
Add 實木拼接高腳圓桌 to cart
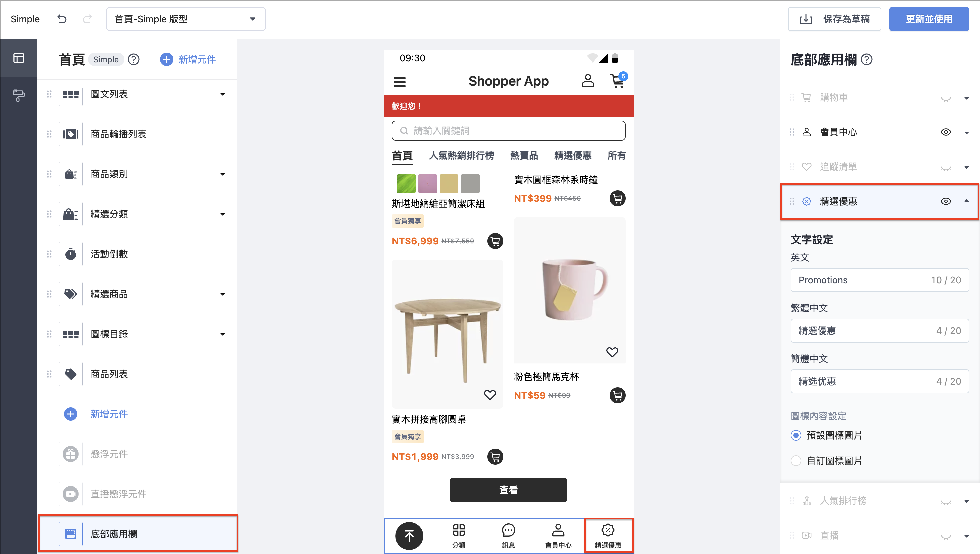pyautogui.click(x=495, y=457)
